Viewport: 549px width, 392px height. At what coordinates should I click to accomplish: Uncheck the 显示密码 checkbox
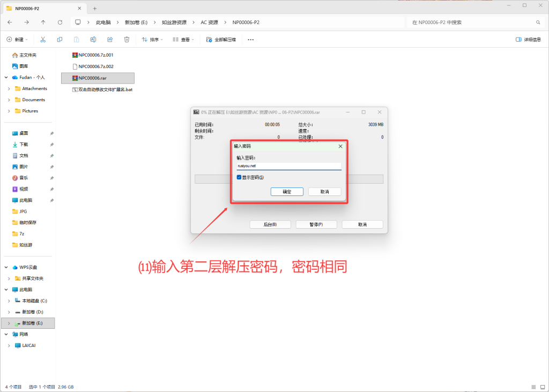click(239, 177)
